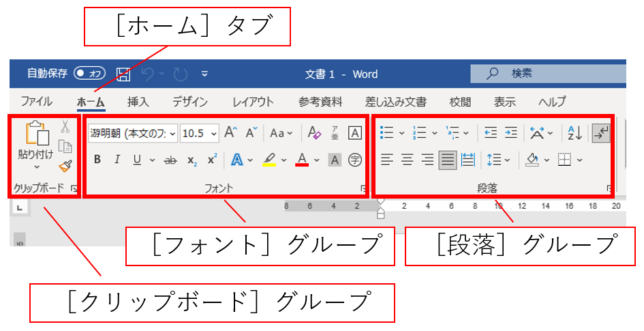Center align the paragraph text
The image size is (644, 331).
pyautogui.click(x=408, y=160)
